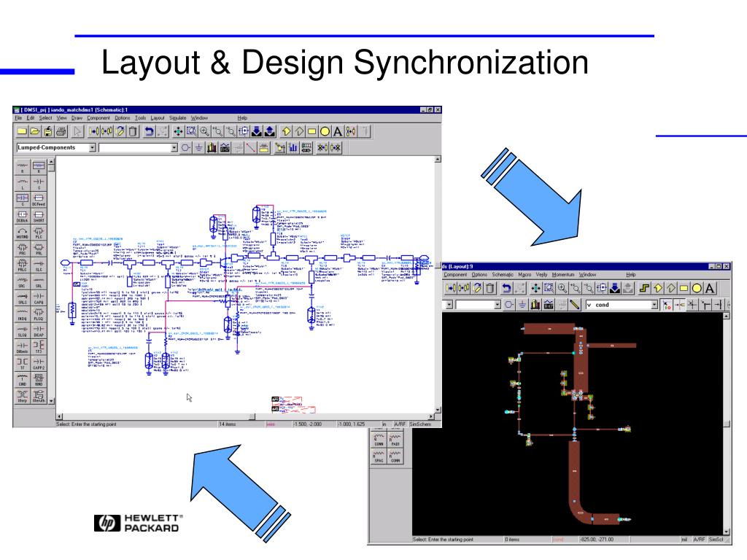Open Help menu in the Layout window

pos(631,274)
